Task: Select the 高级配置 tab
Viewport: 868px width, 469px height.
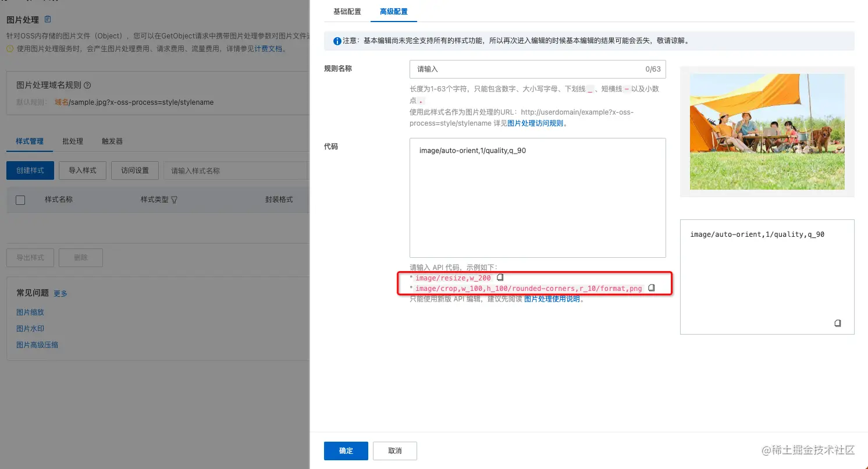Action: (394, 12)
